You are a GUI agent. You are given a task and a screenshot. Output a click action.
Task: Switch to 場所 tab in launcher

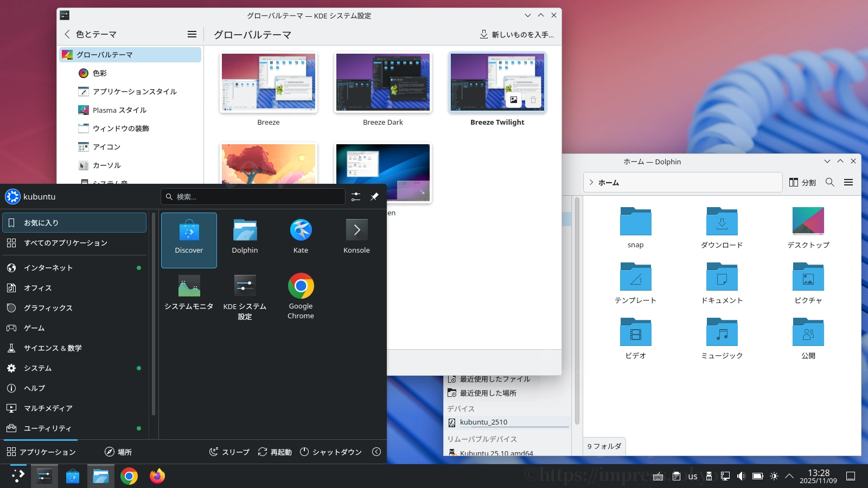pos(118,452)
